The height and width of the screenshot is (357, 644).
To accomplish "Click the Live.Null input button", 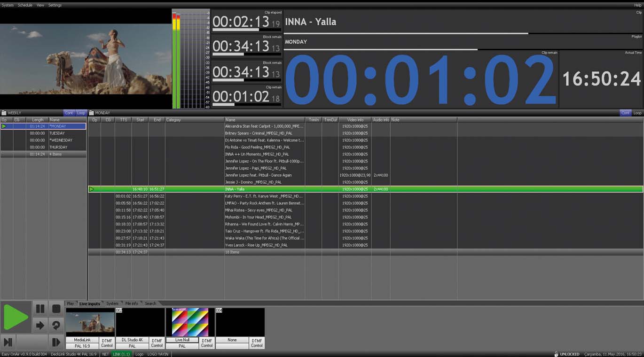I will (182, 340).
